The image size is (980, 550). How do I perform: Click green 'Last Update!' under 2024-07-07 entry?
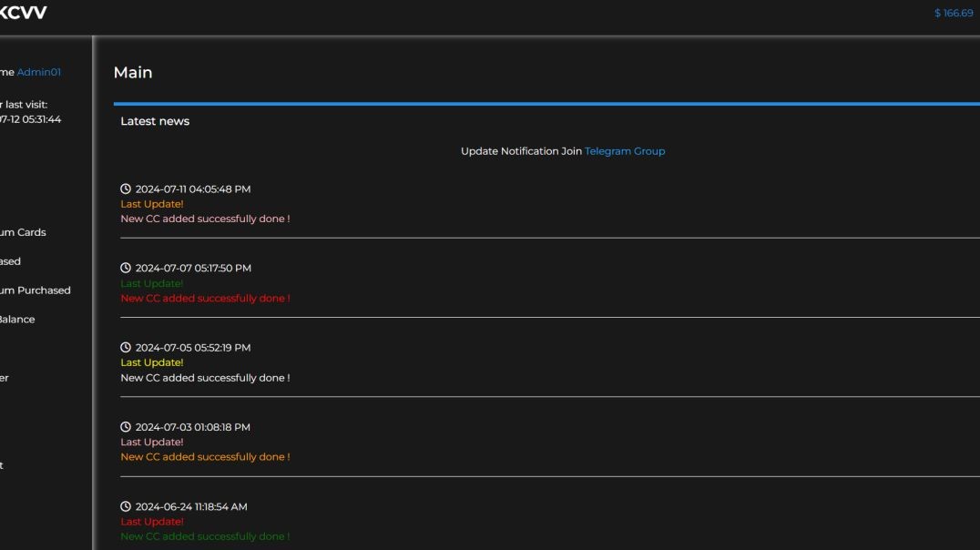[x=152, y=283]
